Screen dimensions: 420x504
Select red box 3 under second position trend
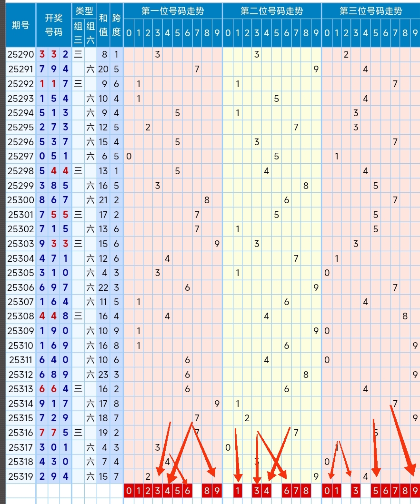pos(257,491)
